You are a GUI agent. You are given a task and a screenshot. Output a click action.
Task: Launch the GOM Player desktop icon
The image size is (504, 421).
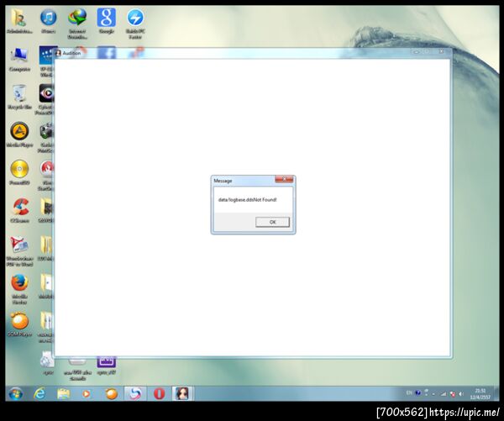pos(19,324)
